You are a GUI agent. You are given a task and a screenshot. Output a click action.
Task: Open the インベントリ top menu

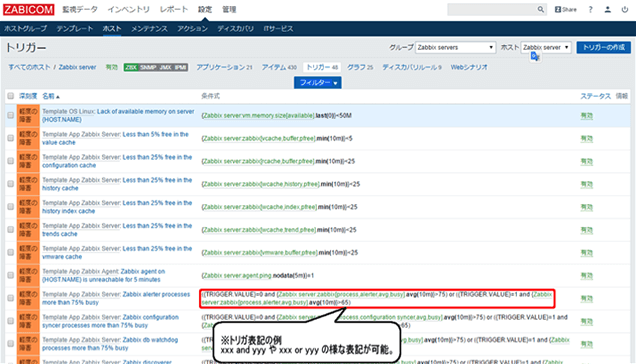click(128, 9)
